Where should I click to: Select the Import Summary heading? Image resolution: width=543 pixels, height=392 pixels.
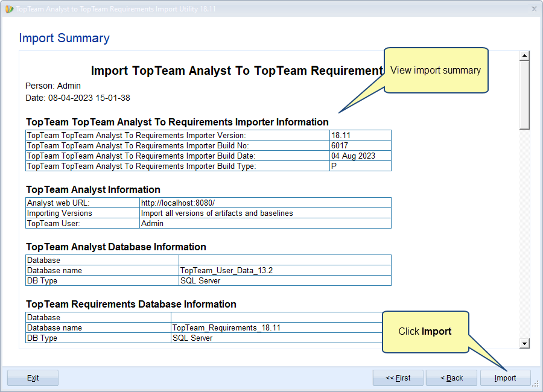64,38
